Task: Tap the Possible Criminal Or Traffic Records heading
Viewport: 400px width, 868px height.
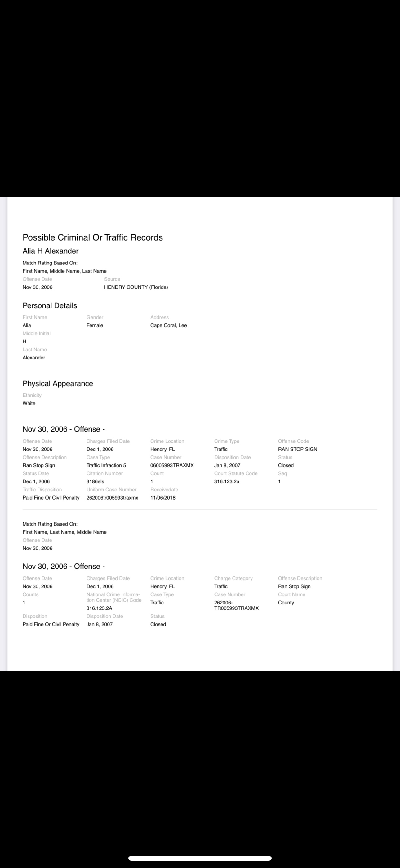Action: point(93,237)
